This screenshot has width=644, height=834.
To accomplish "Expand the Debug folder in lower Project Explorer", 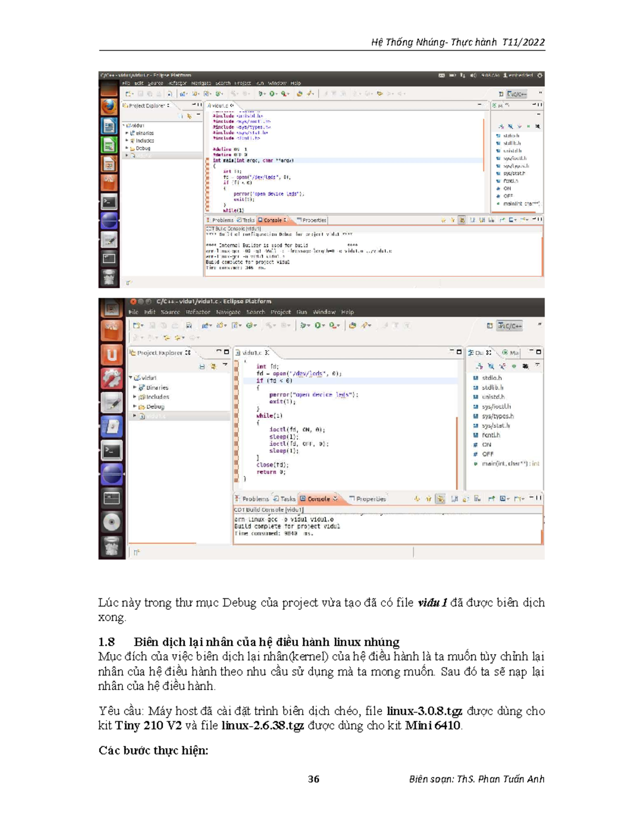I will pos(135,407).
